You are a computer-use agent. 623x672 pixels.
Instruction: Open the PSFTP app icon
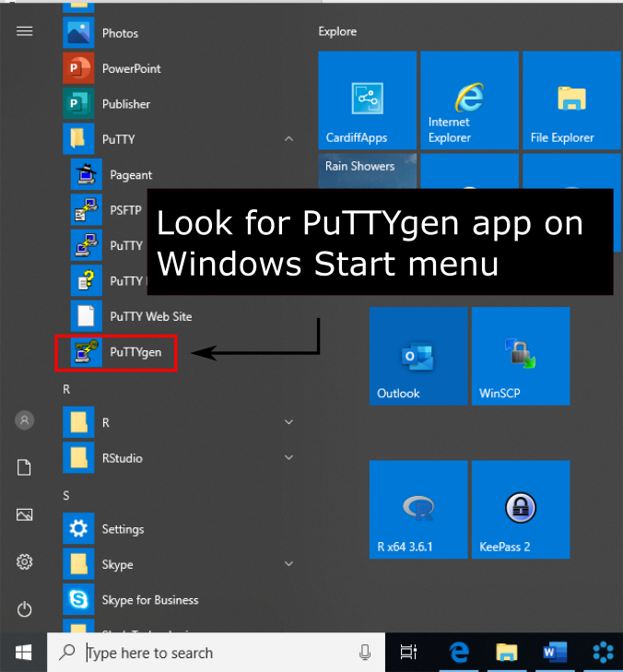click(86, 209)
